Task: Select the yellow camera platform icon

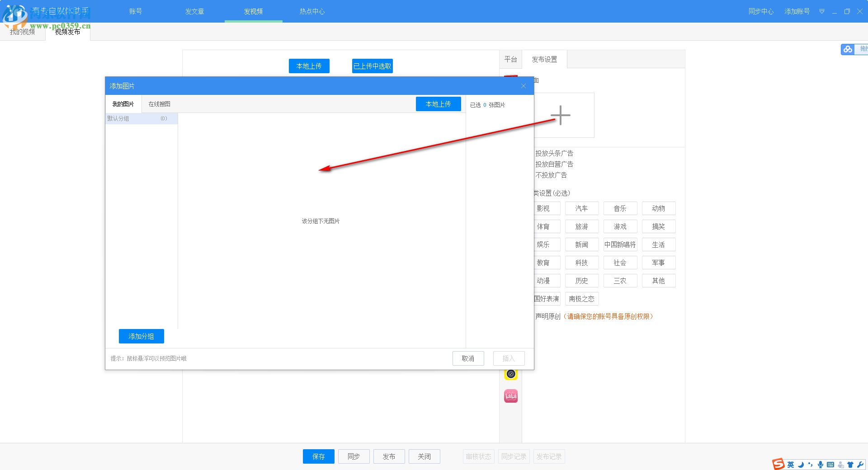Action: click(x=511, y=374)
